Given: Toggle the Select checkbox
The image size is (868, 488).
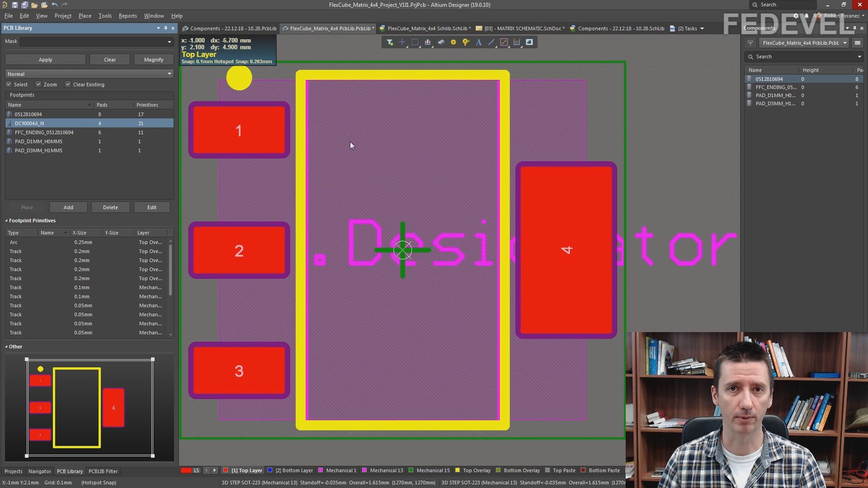Looking at the screenshot, I should click(x=9, y=84).
